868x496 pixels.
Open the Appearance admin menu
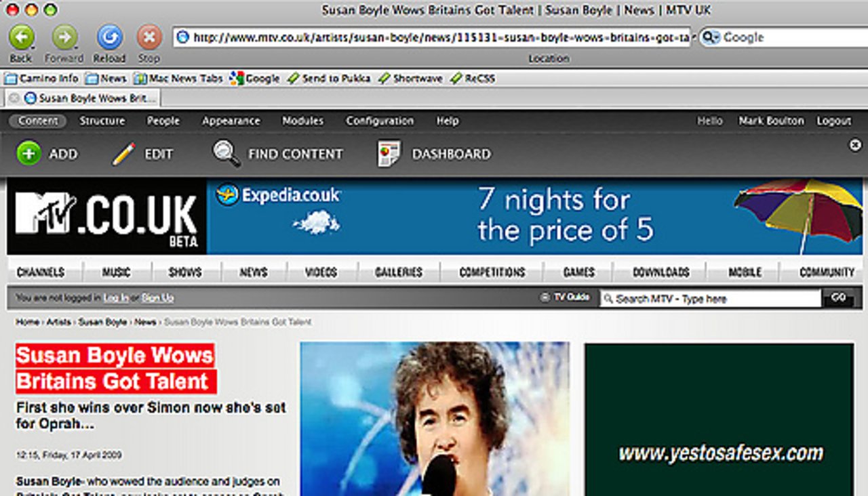231,121
